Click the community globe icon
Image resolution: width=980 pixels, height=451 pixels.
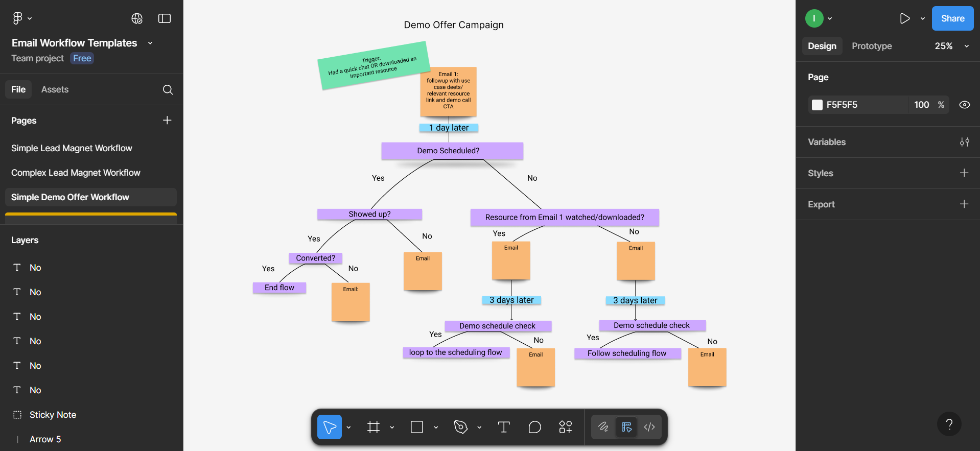pos(137,18)
